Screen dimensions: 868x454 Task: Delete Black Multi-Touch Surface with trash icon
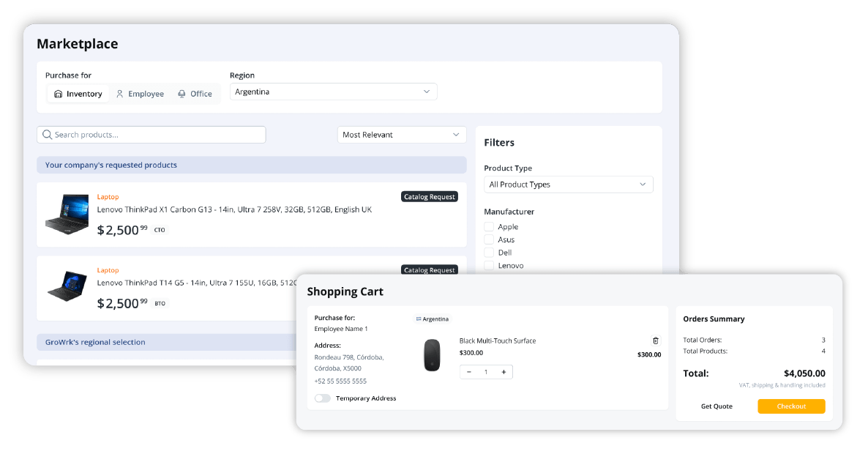point(655,340)
